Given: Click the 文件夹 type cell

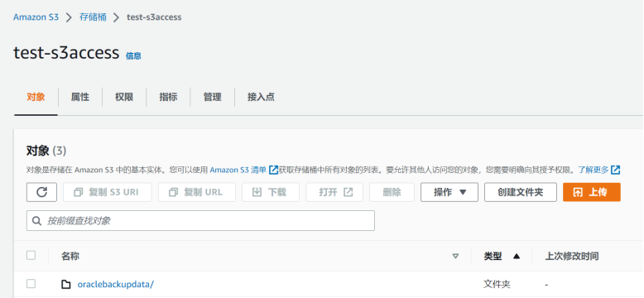Looking at the screenshot, I should point(497,284).
